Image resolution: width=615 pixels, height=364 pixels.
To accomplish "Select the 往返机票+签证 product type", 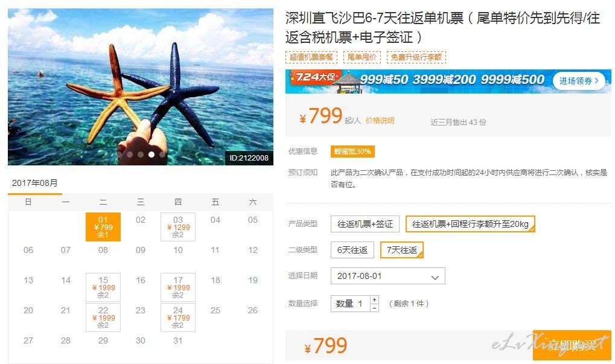I will (x=365, y=224).
